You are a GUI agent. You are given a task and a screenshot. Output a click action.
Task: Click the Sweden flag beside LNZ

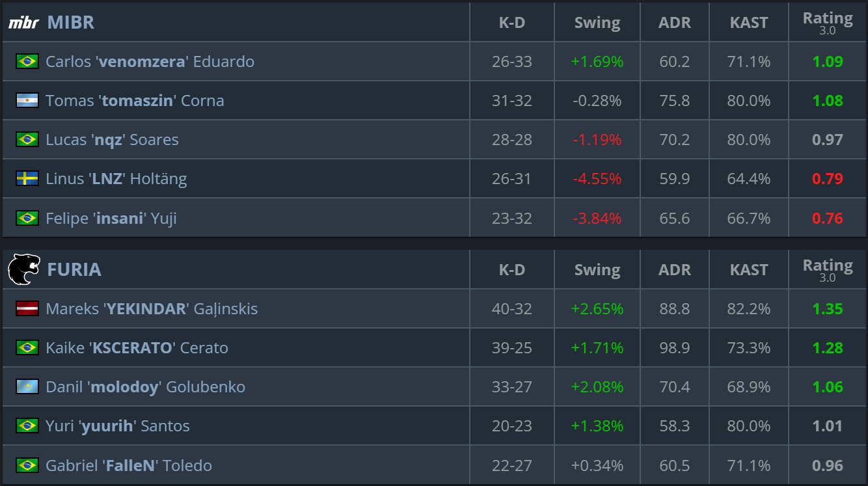(x=27, y=178)
